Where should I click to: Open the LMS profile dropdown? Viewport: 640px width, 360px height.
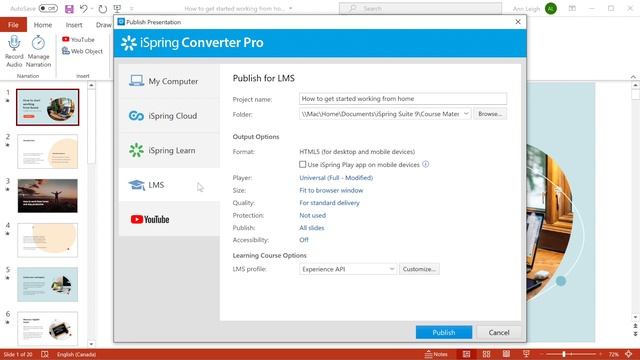tap(391, 269)
